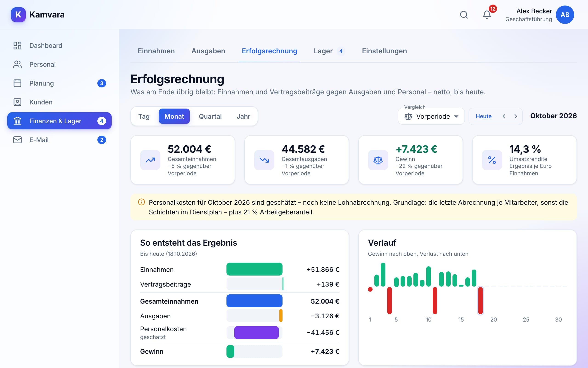This screenshot has height=368, width=588.
Task: Open the notifications bell icon
Action: tap(487, 14)
